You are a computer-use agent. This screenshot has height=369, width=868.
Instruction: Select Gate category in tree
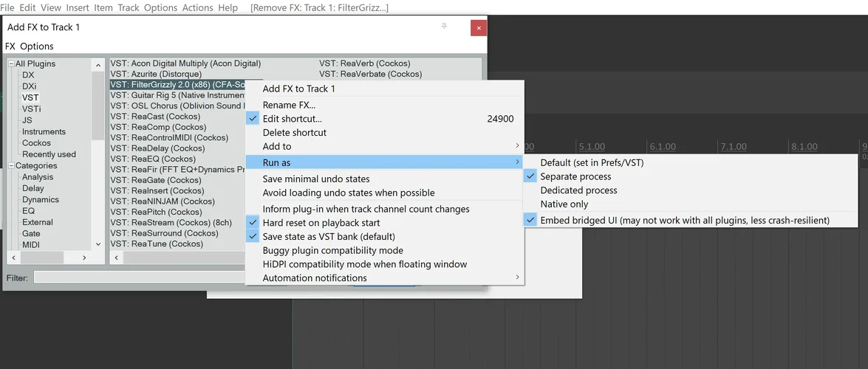point(31,233)
